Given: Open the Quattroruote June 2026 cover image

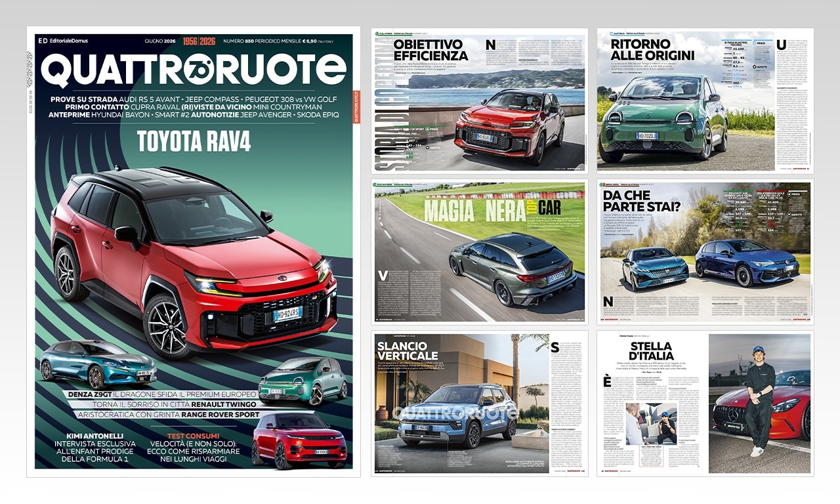Looking at the screenshot, I should pyautogui.click(x=193, y=251).
